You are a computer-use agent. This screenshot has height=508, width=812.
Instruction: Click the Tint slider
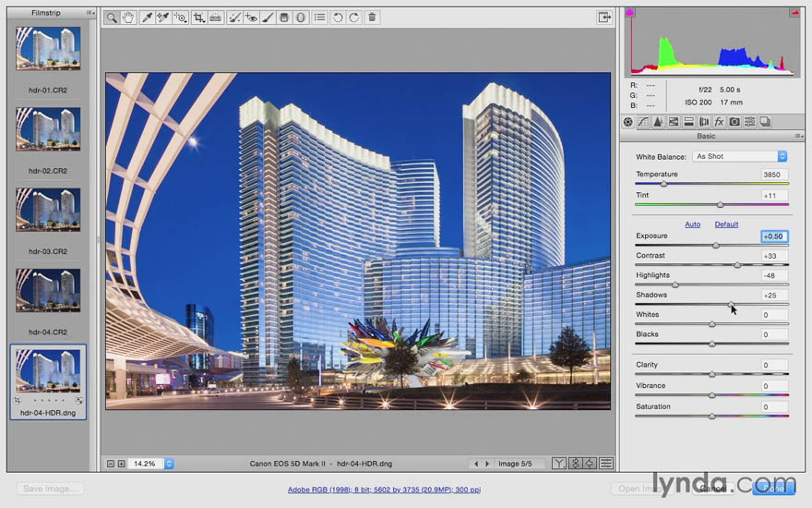(720, 205)
